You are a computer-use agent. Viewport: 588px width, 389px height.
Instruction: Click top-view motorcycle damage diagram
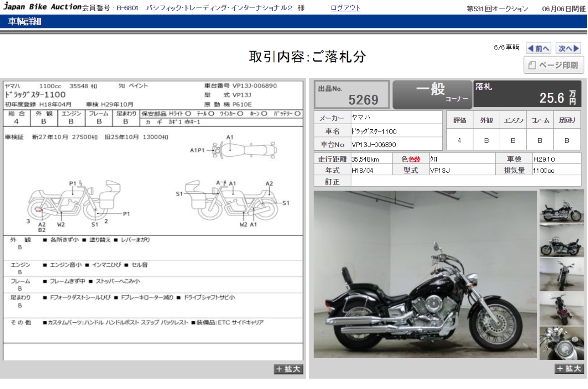[244, 150]
